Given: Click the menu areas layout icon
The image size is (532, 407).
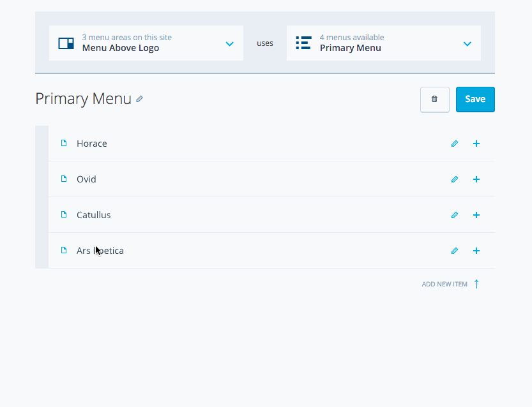Looking at the screenshot, I should [x=66, y=43].
